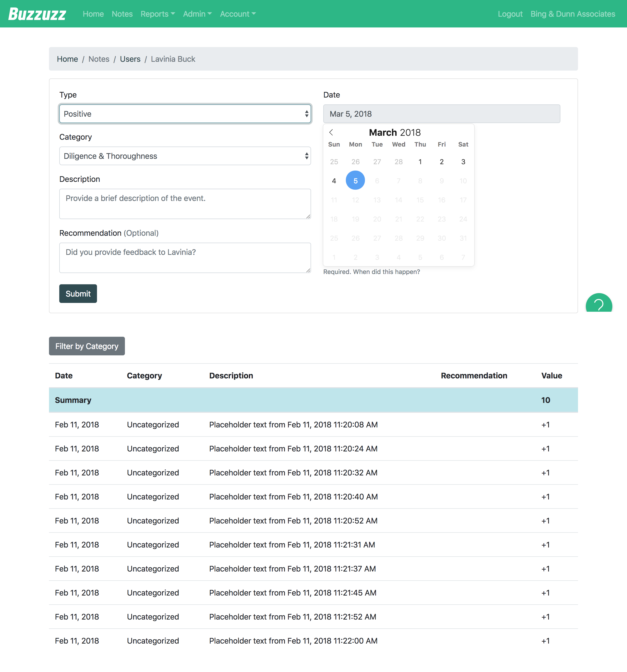The image size is (627, 672).
Task: Open Users breadcrumb link
Action: pos(130,59)
